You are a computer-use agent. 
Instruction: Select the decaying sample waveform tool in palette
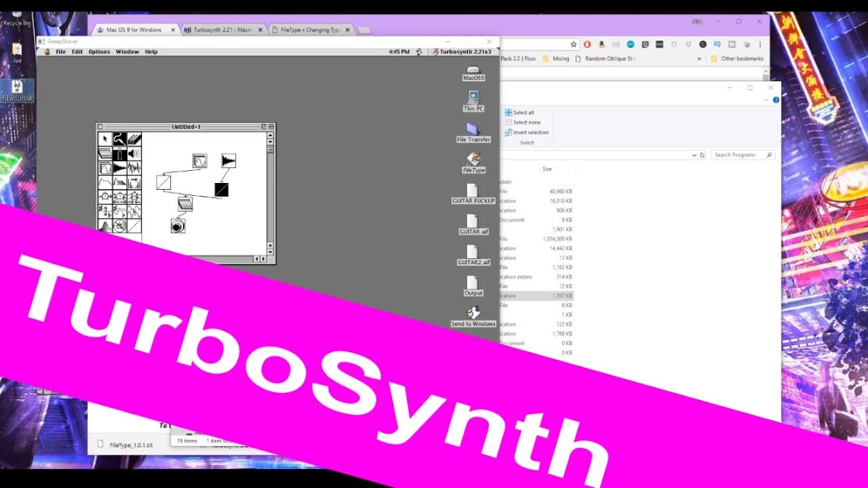(119, 168)
